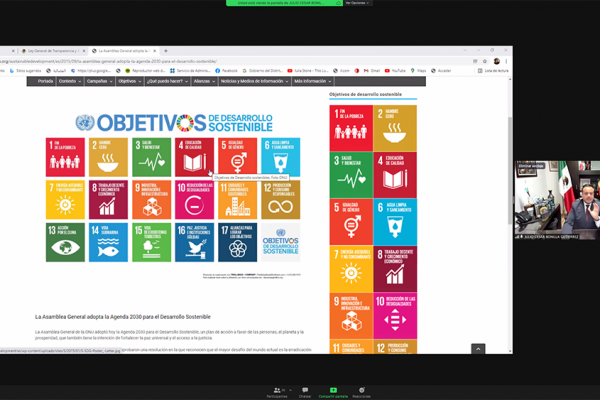Viewport: 600px width, 400px height.
Task: Click the browser address bar URL
Action: point(109,61)
